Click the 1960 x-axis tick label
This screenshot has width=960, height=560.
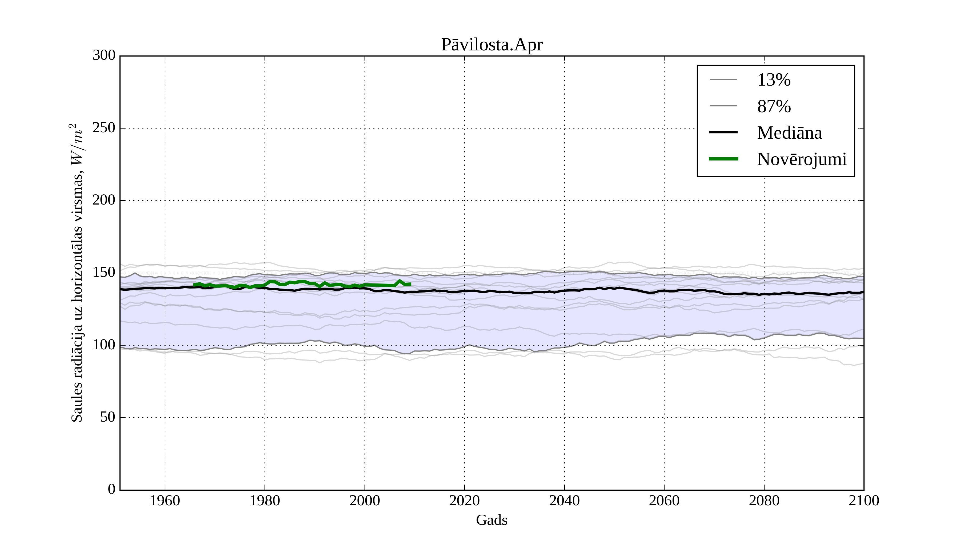[165, 501]
